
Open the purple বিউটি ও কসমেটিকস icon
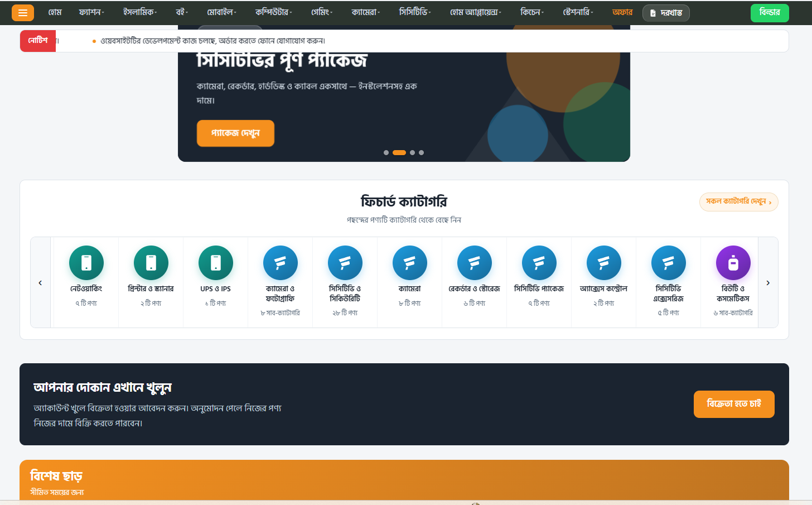tap(733, 263)
